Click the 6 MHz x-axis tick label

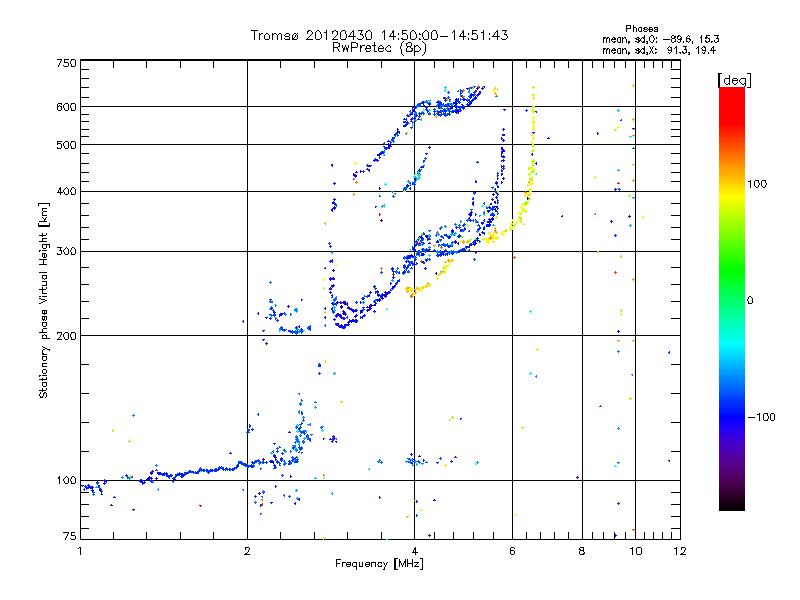pos(512,551)
